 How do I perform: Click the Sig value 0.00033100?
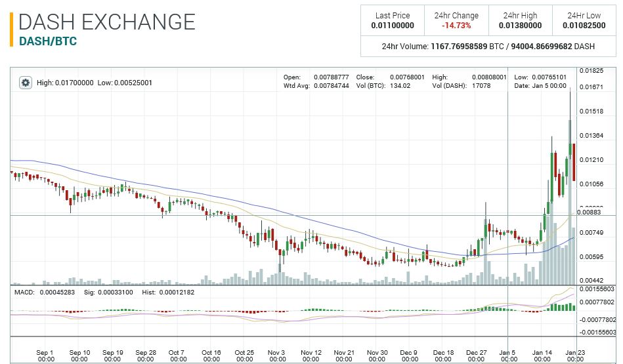click(116, 292)
